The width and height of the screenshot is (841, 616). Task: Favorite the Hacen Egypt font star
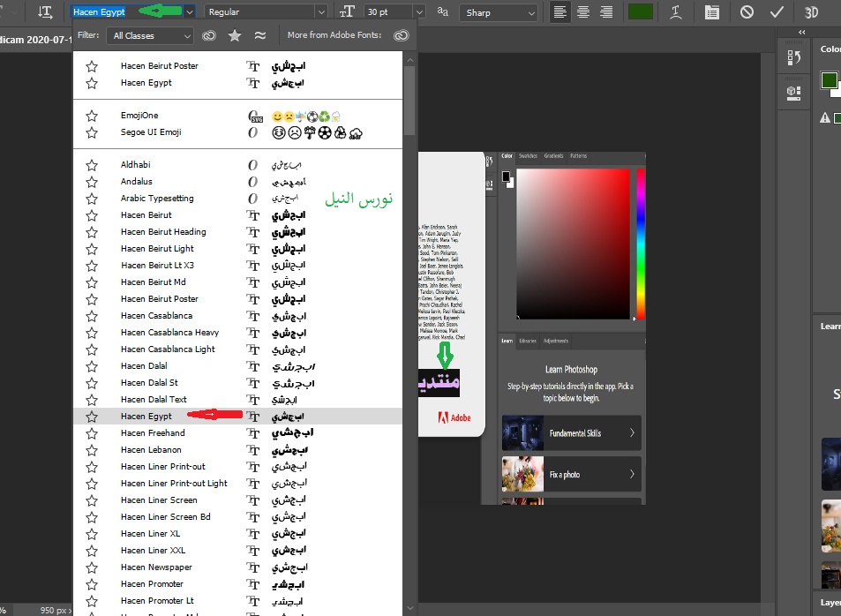(x=92, y=417)
